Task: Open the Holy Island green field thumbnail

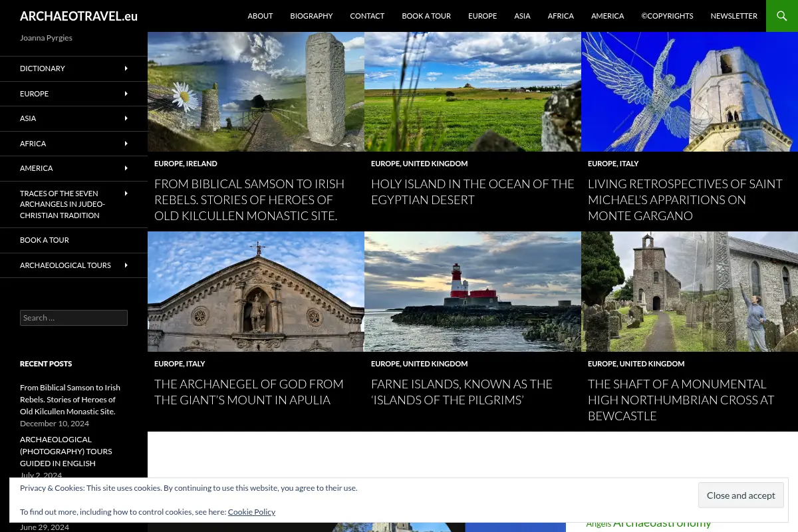Action: [473, 92]
